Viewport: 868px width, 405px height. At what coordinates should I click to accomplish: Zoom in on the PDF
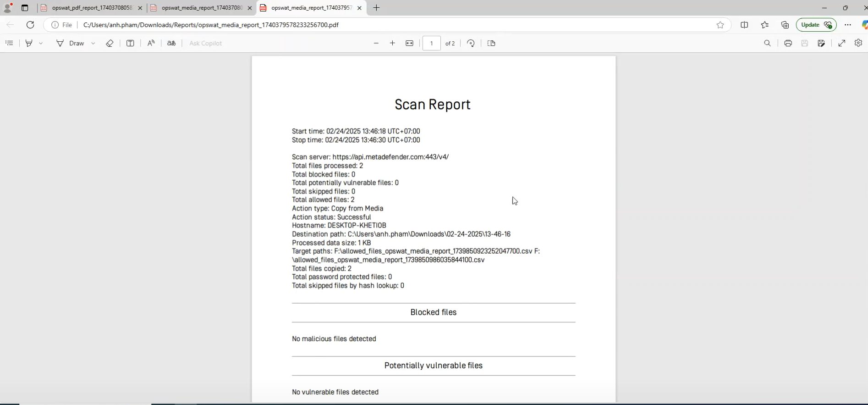click(x=392, y=43)
